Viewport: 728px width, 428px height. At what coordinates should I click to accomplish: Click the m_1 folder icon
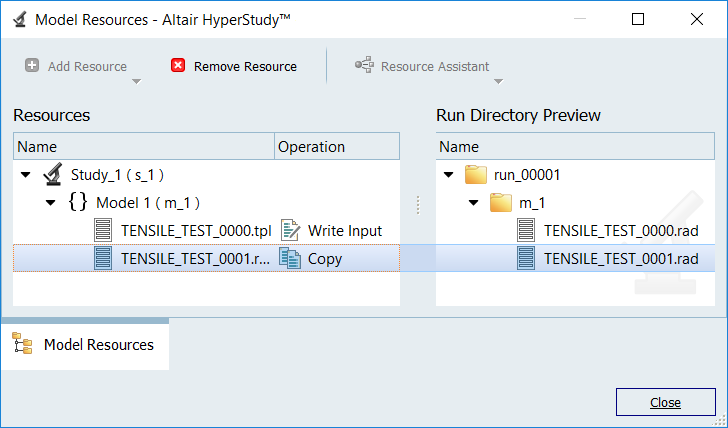(501, 203)
